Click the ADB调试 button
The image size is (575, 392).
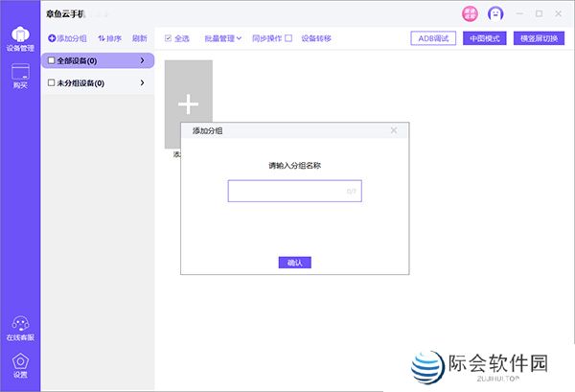433,38
